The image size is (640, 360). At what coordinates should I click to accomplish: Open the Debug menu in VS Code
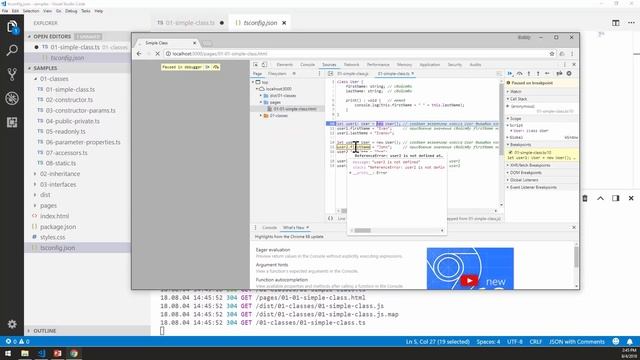(x=71, y=11)
